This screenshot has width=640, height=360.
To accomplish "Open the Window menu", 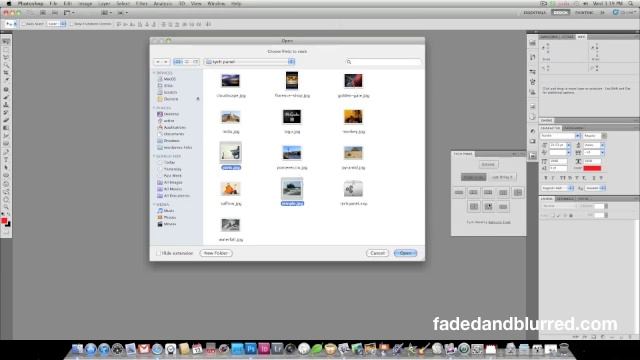I will pyautogui.click(x=216, y=4).
